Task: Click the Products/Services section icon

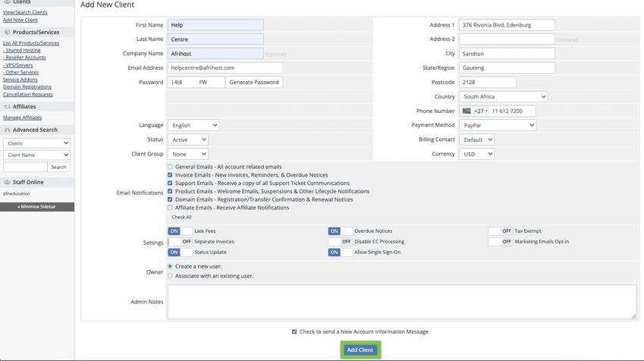Action: coord(8,33)
